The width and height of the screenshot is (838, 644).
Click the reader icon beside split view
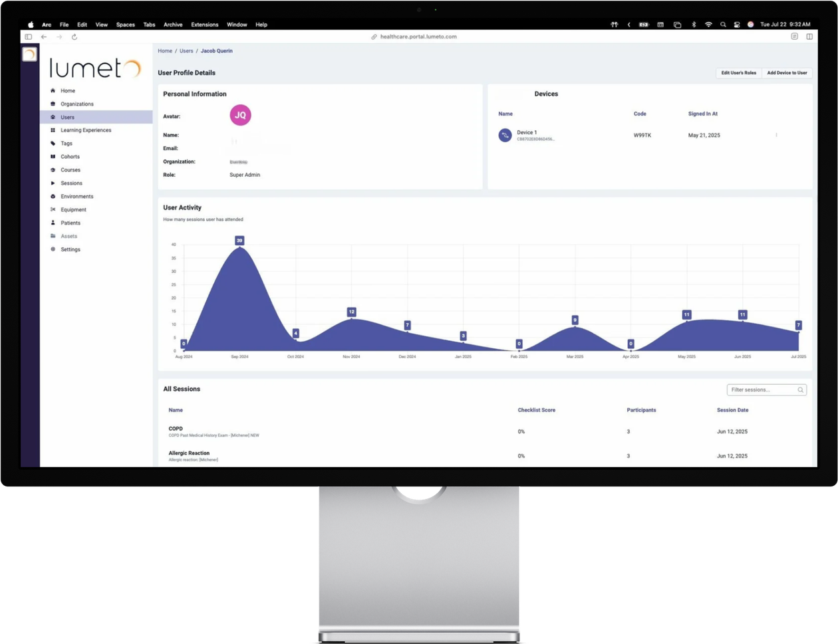(794, 37)
